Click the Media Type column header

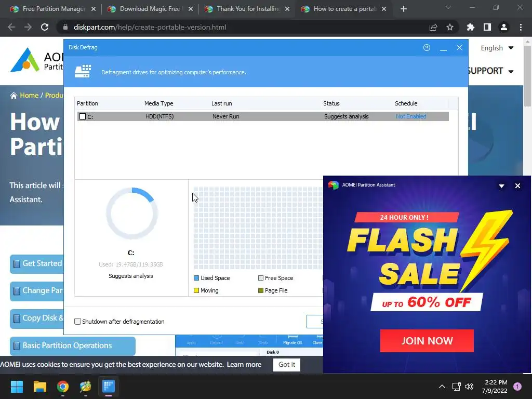point(158,103)
